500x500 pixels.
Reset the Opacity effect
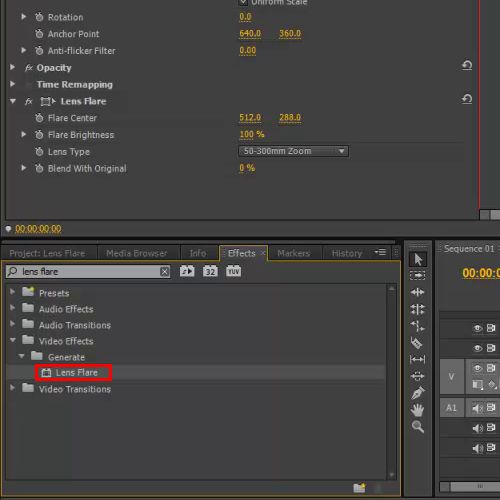[467, 65]
